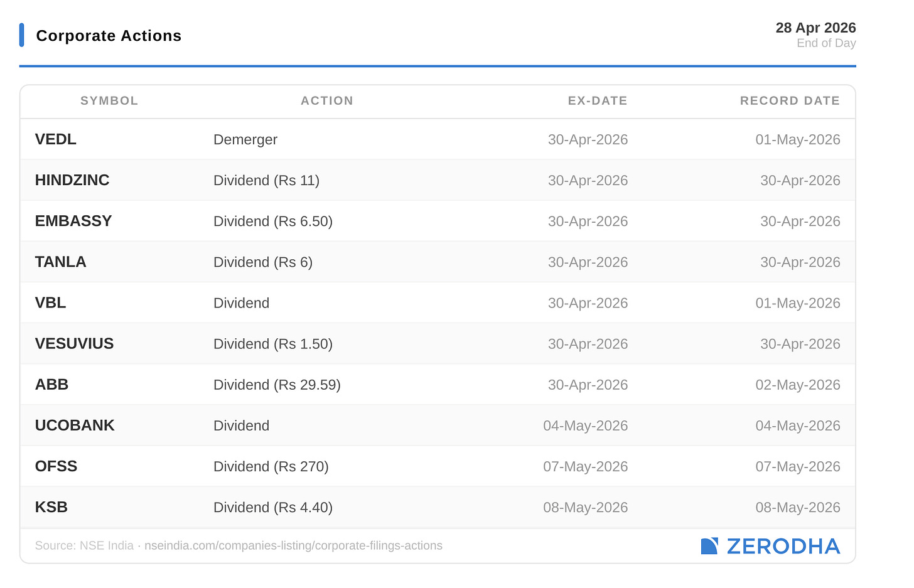The image size is (914, 588).
Task: Click VBL record date 01-May-2026
Action: (797, 302)
